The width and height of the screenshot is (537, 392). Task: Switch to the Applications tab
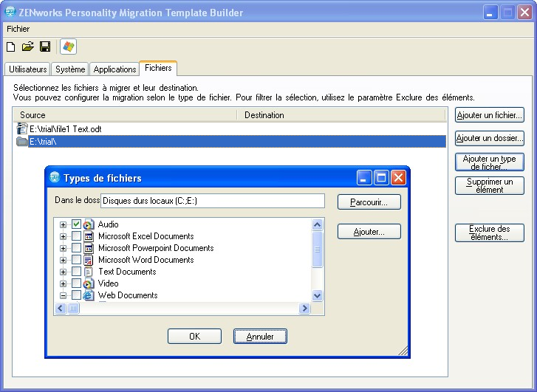[114, 69]
